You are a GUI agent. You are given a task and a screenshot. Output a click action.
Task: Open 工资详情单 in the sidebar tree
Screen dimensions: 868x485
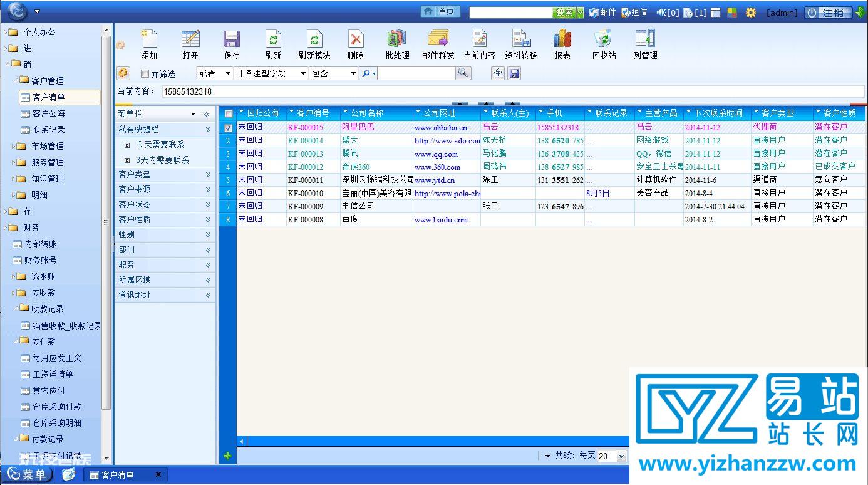tap(53, 374)
